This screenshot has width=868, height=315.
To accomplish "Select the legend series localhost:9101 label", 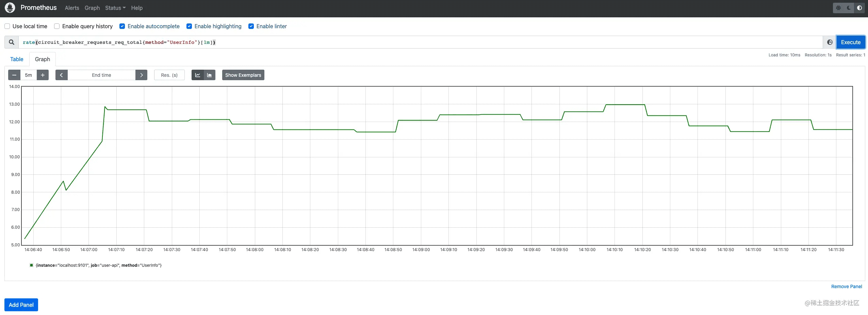I will (98, 265).
